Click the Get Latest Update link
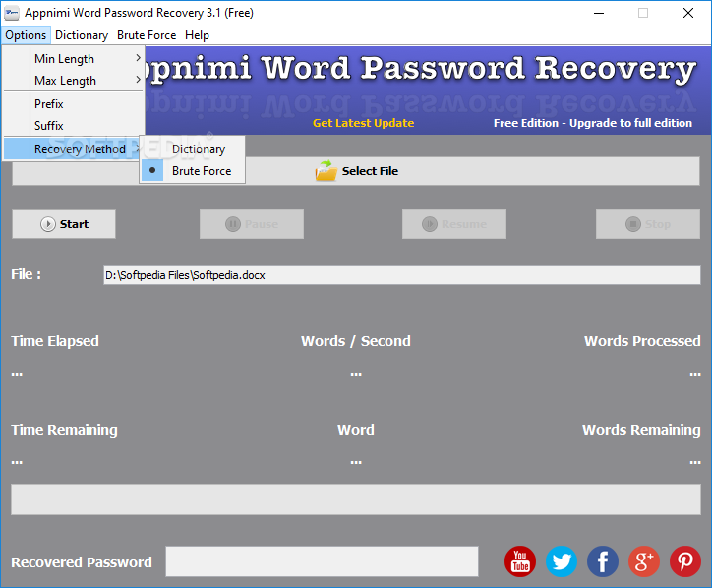712x588 pixels. (363, 123)
